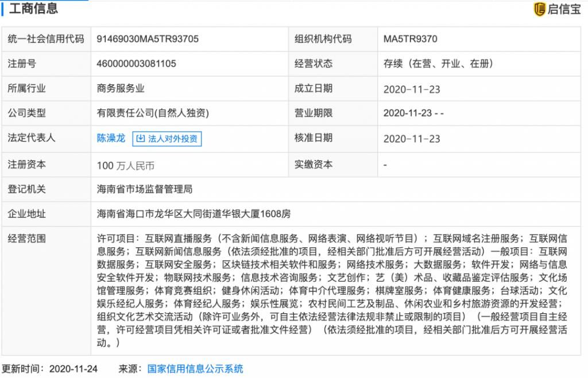This screenshot has width=588, height=378.
Task: Select legal representative name 陈澡龙
Action: pos(111,138)
